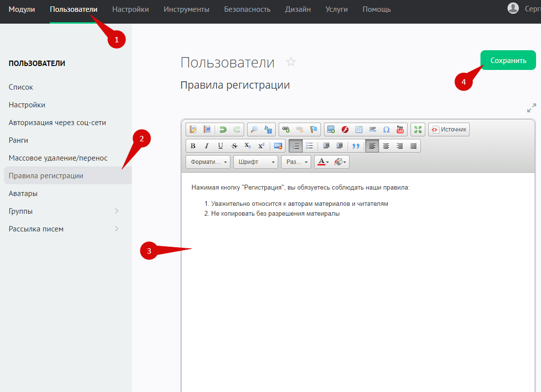
Task: Add a block quote
Action: point(355,146)
